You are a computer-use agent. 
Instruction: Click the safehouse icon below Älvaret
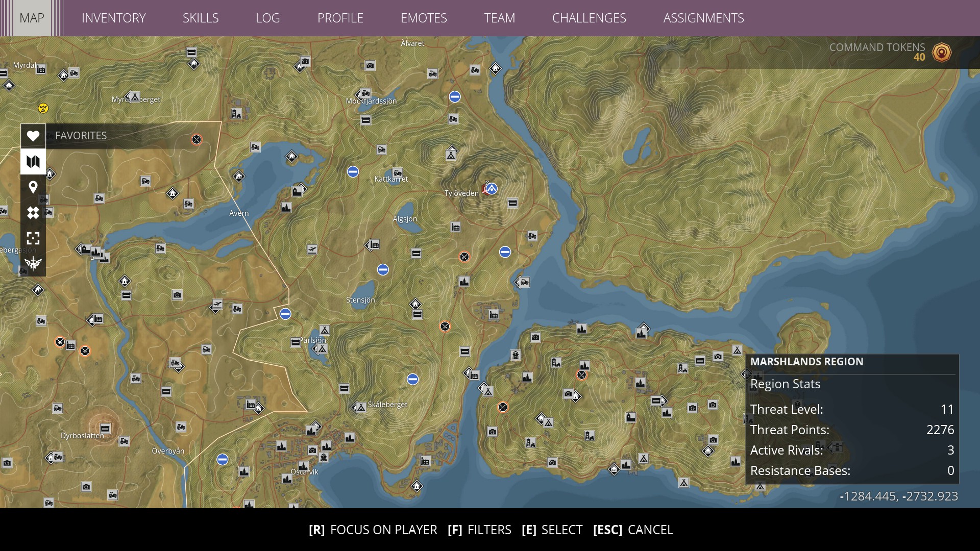point(496,68)
